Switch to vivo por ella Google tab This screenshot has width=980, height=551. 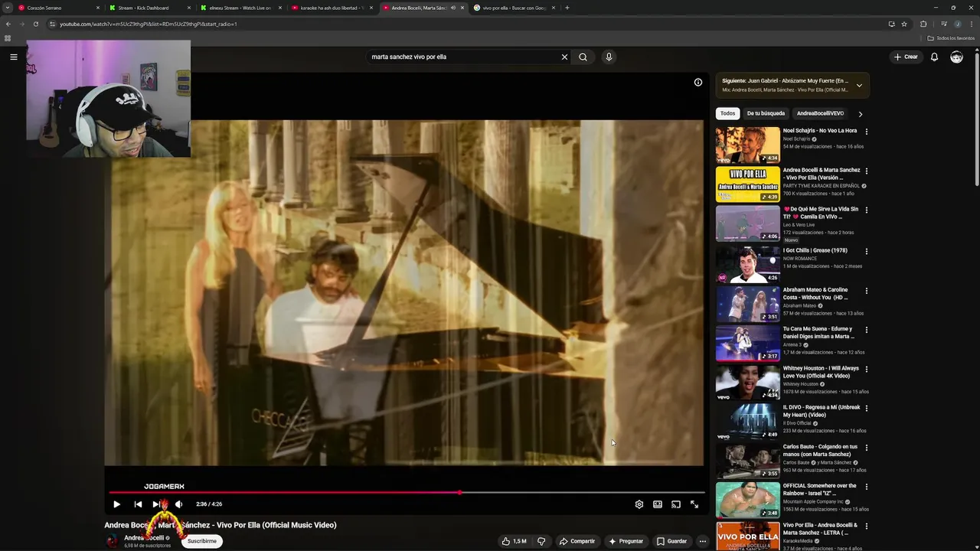coord(513,8)
